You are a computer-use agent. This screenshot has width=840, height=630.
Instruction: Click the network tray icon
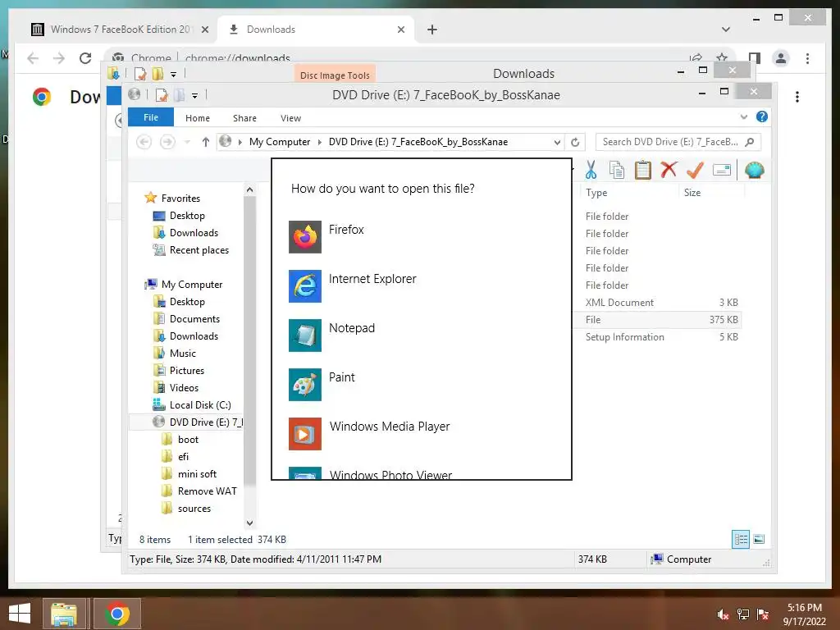(743, 614)
